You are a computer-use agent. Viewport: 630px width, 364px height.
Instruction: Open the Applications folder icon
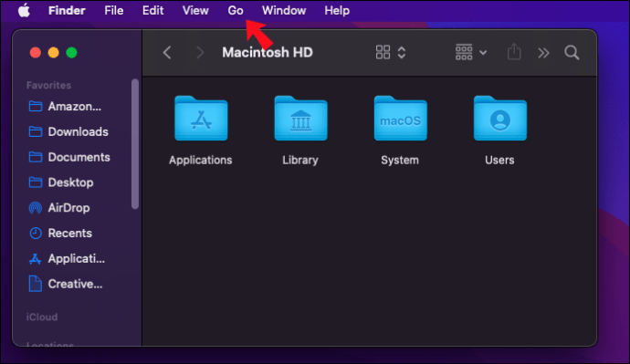(x=201, y=119)
